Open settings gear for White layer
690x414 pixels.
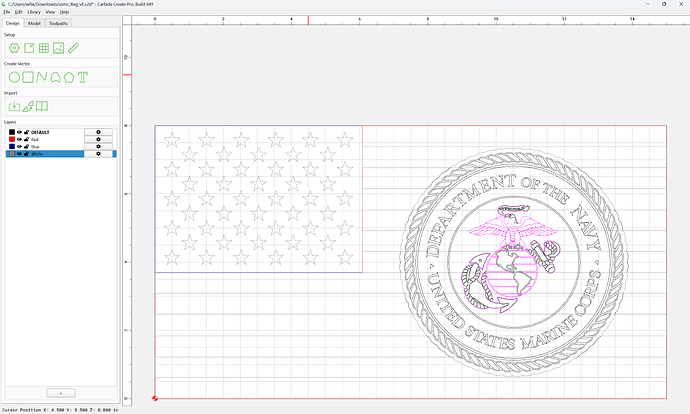98,154
